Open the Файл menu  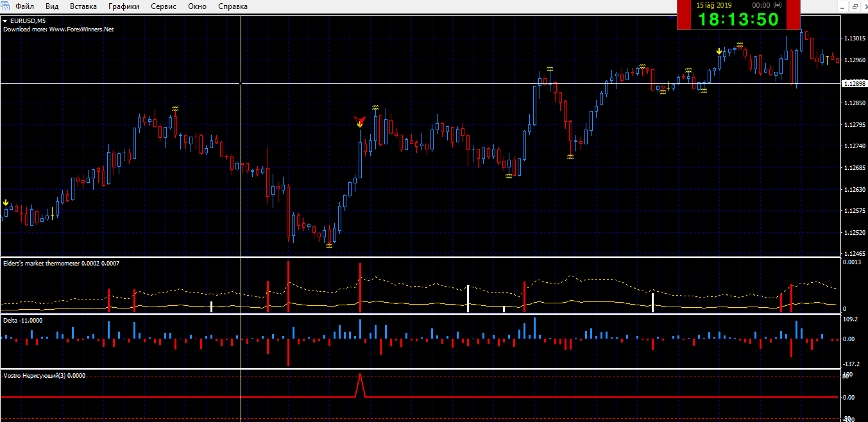(x=25, y=6)
